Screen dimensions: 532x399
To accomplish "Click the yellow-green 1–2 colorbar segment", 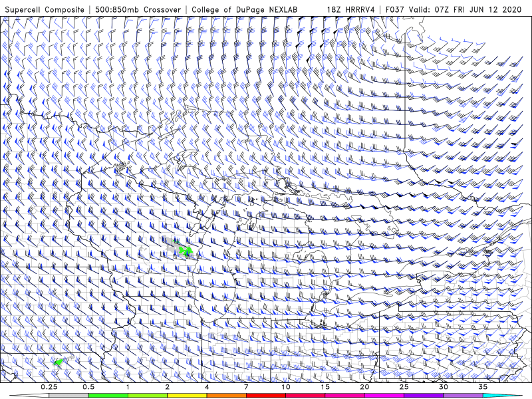I will click(x=147, y=396).
